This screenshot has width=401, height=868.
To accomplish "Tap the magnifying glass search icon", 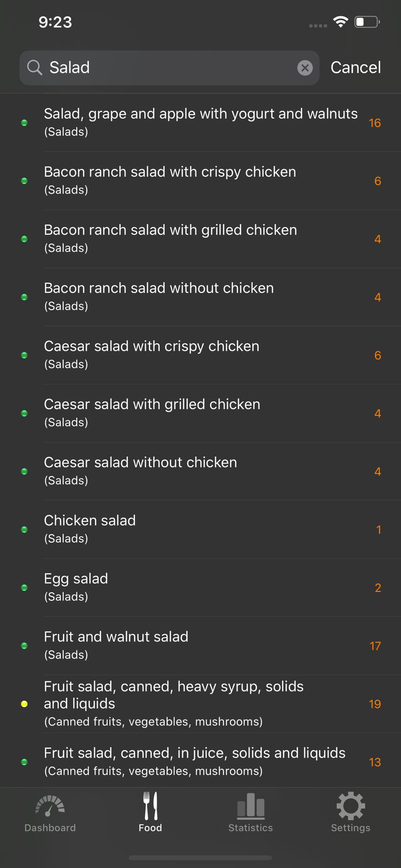I will [x=35, y=68].
